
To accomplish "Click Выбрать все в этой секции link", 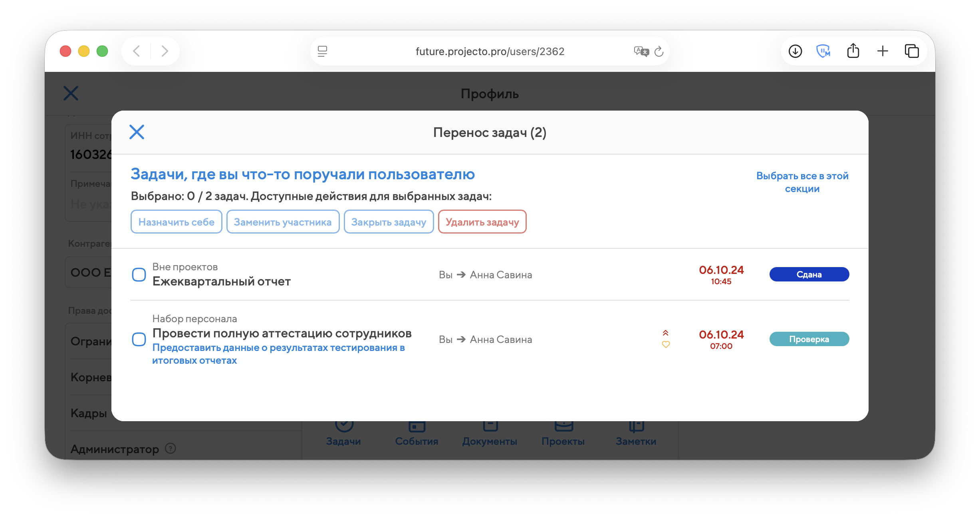I will pyautogui.click(x=802, y=182).
